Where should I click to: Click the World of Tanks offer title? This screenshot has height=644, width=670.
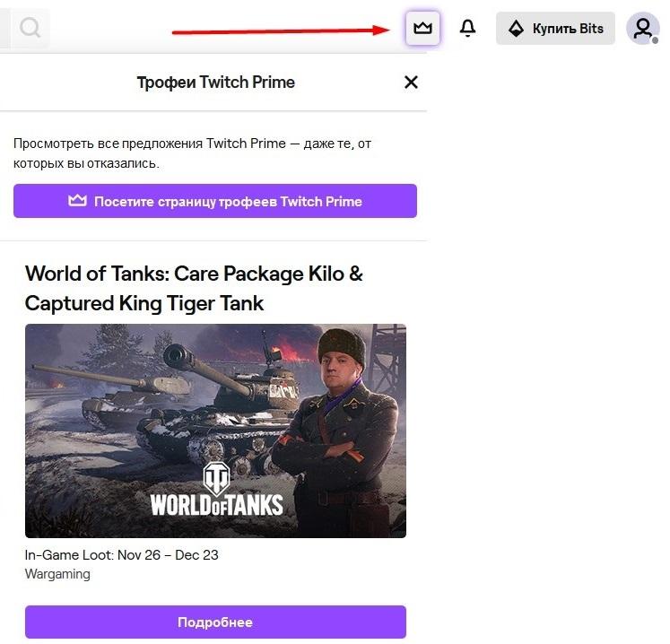[194, 289]
